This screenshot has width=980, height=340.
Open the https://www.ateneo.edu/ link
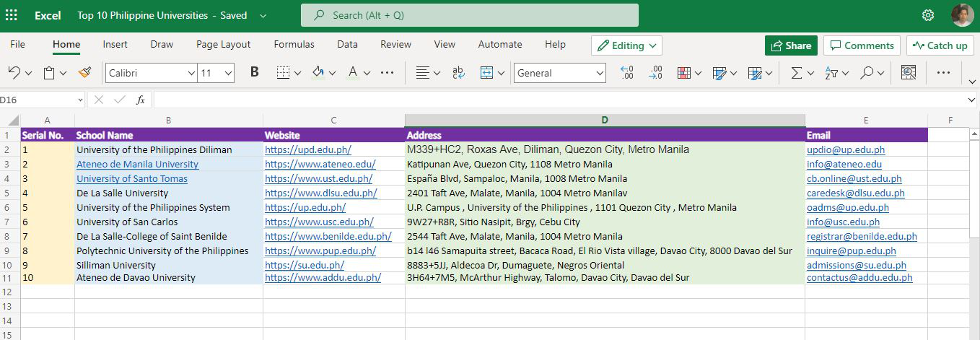tap(320, 165)
